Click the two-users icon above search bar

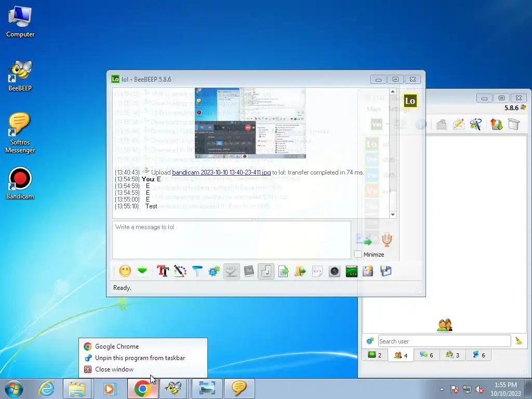tap(445, 325)
